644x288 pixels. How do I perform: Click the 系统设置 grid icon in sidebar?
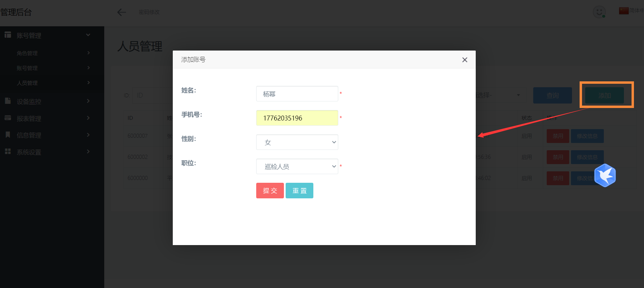[8, 152]
